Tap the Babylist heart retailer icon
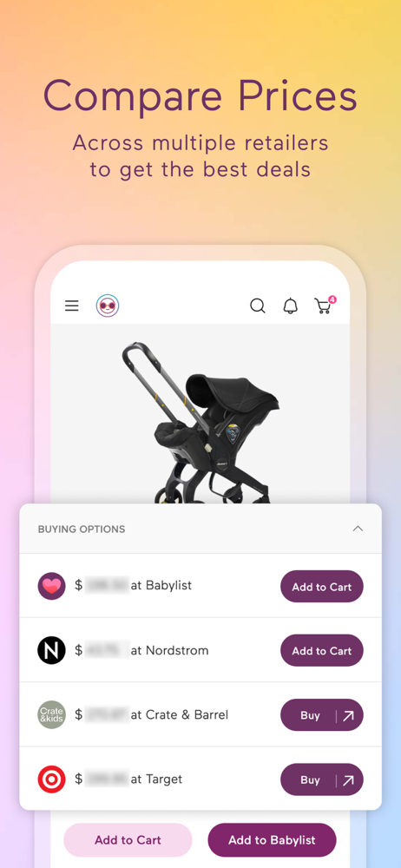401x868 pixels. 51,586
